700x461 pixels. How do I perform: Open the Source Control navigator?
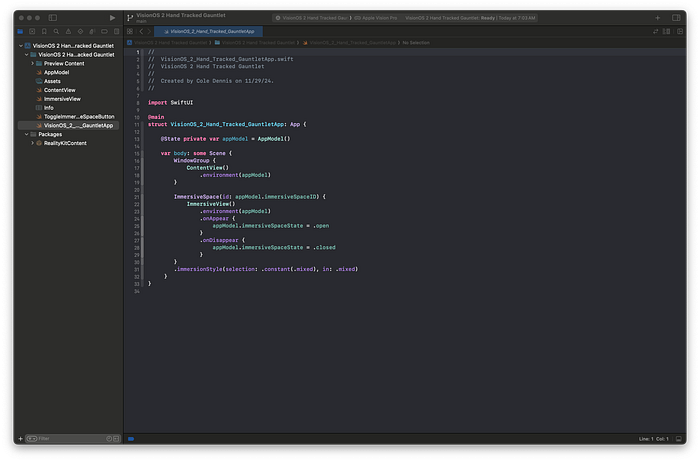click(x=32, y=32)
